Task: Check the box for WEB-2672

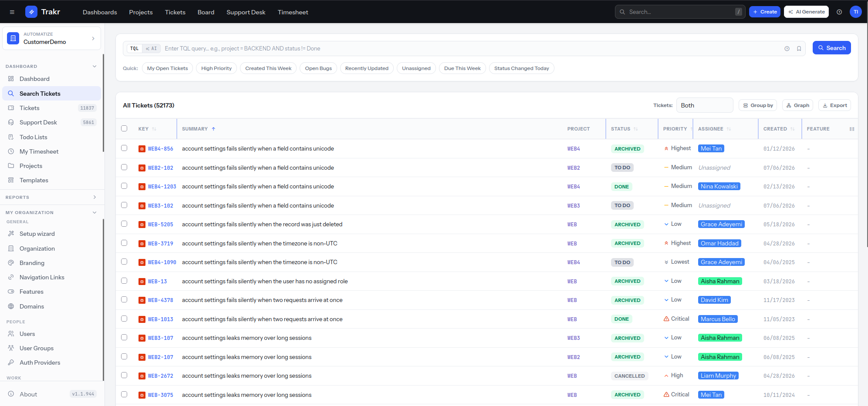Action: (124, 375)
